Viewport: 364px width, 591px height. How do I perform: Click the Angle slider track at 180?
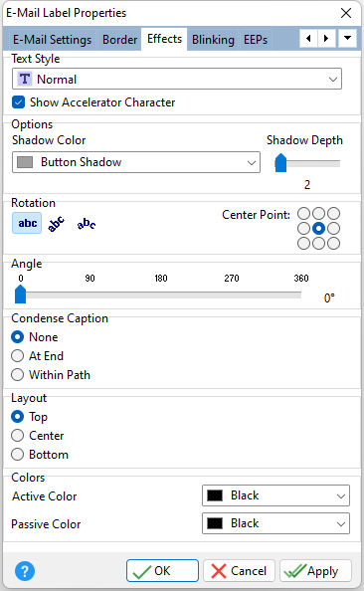(161, 295)
